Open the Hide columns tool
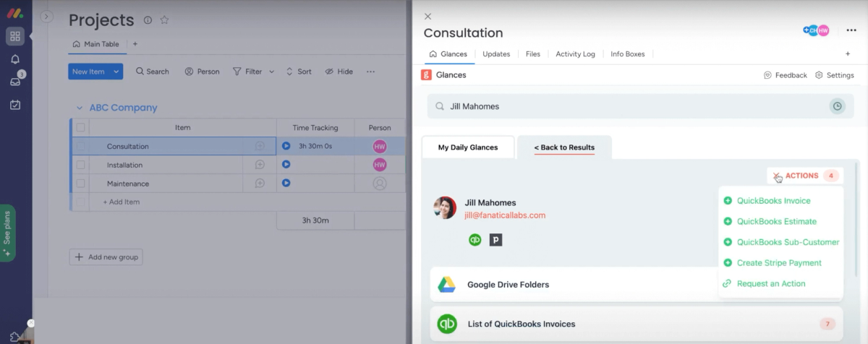Screen dimensions: 868x344 point(339,72)
